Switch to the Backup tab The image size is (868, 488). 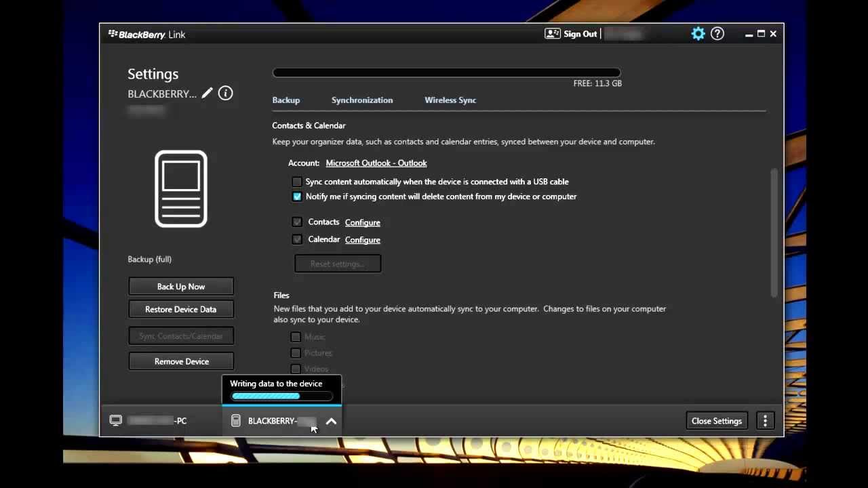pyautogui.click(x=286, y=100)
